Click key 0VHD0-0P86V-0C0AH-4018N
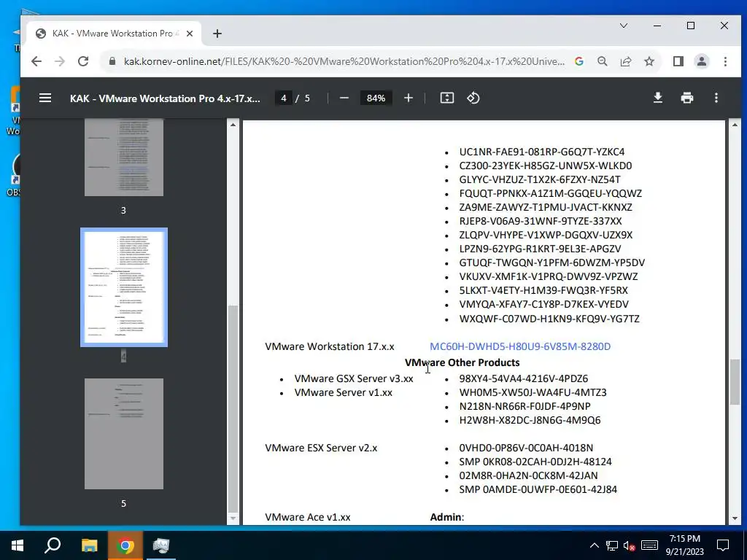 pos(526,448)
